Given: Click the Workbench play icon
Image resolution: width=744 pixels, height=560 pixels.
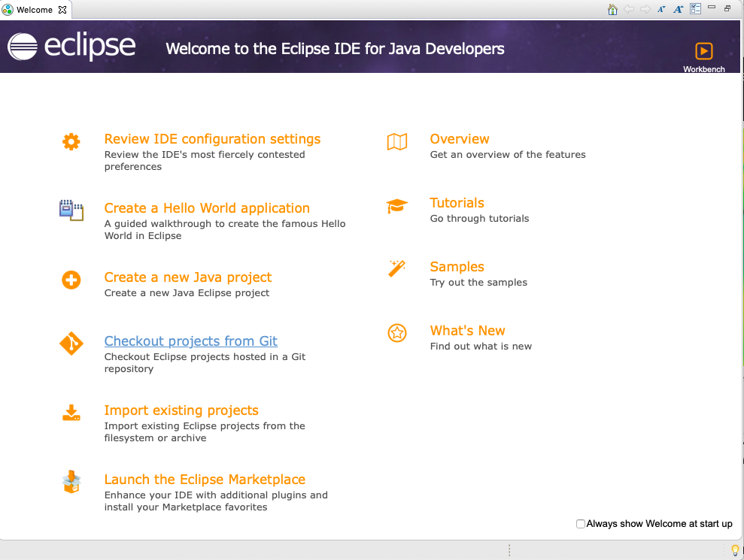Looking at the screenshot, I should point(703,51).
